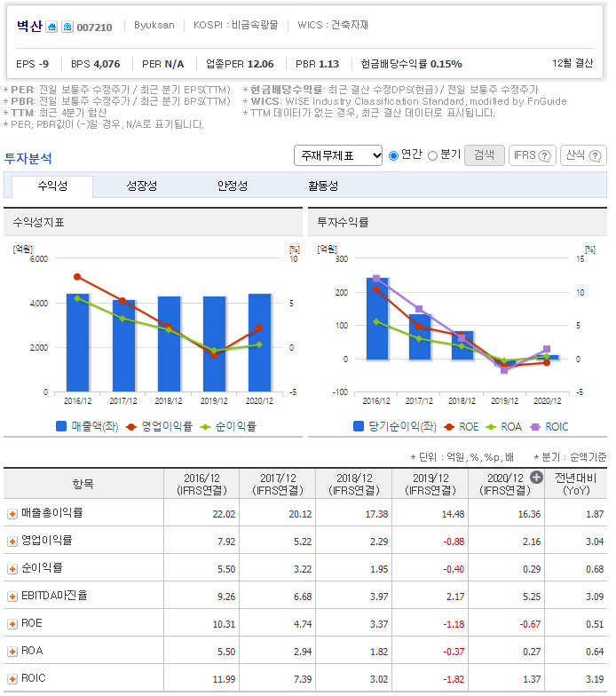Expand the ROIC row
This screenshot has width=616, height=696.
[12, 679]
